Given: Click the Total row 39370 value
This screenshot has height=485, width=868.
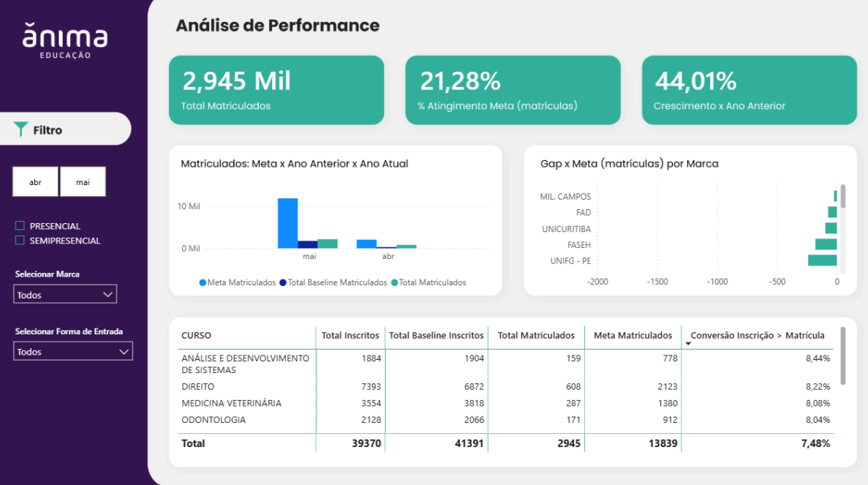Looking at the screenshot, I should [x=366, y=443].
